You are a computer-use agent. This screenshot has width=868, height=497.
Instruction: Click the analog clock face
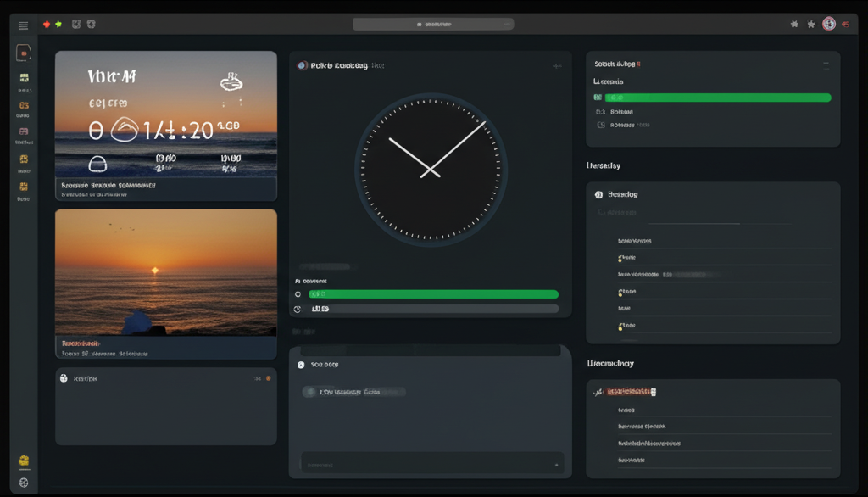click(431, 170)
